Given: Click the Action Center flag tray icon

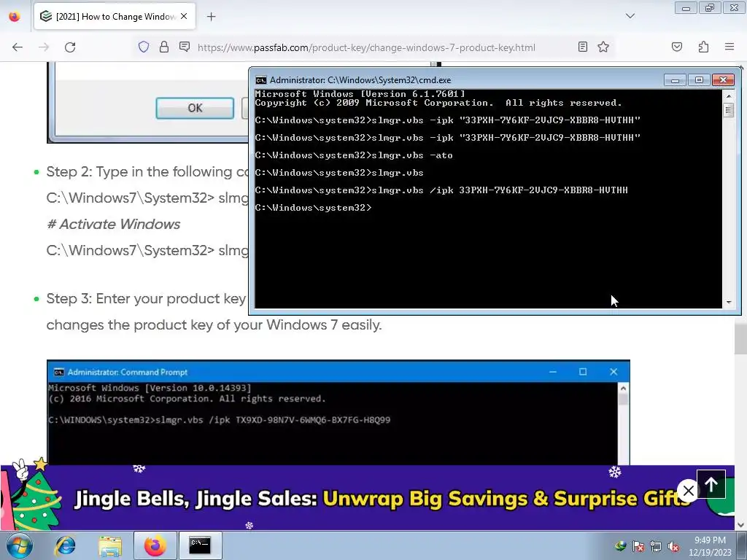Looking at the screenshot, I should click(638, 546).
